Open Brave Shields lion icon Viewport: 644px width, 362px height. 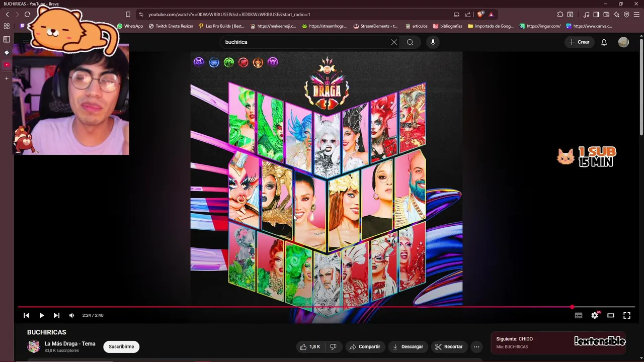pyautogui.click(x=480, y=15)
